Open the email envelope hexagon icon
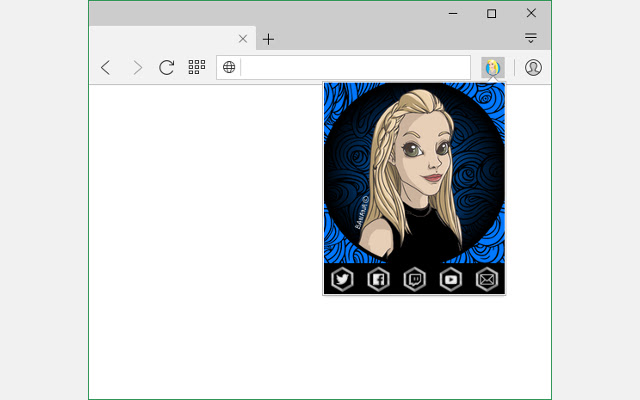This screenshot has height=400, width=640. point(487,280)
